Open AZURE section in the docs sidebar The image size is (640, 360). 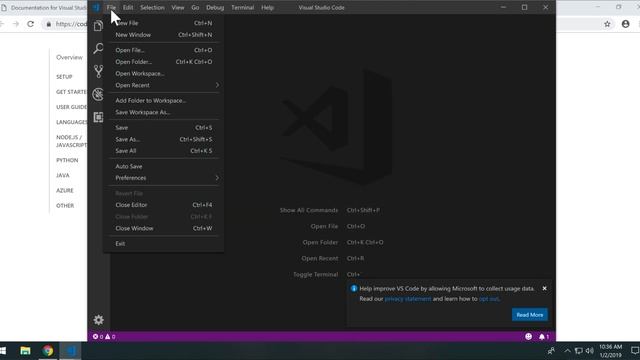pos(65,191)
